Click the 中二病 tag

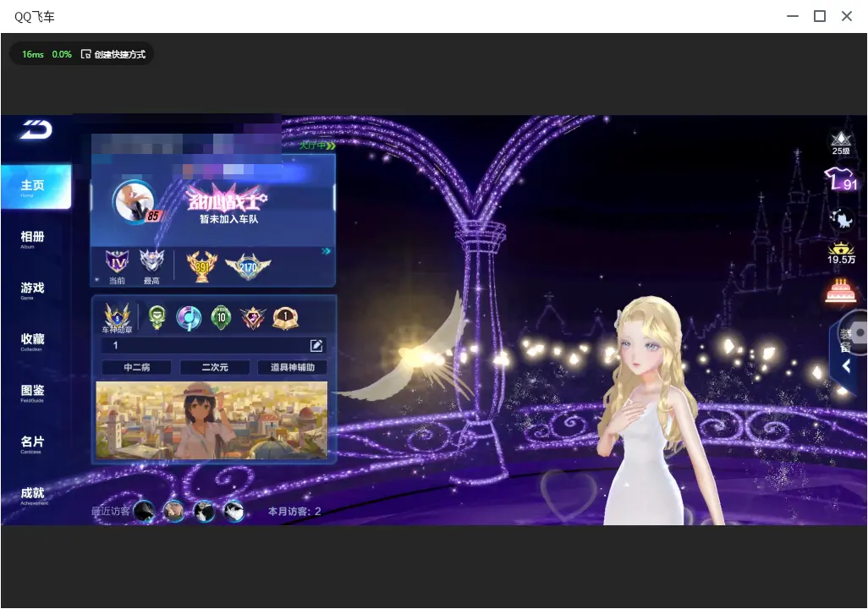[x=136, y=367]
